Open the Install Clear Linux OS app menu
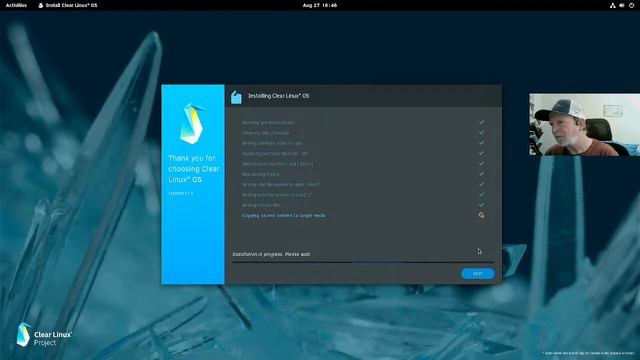The width and height of the screenshot is (640, 360). (x=68, y=5)
